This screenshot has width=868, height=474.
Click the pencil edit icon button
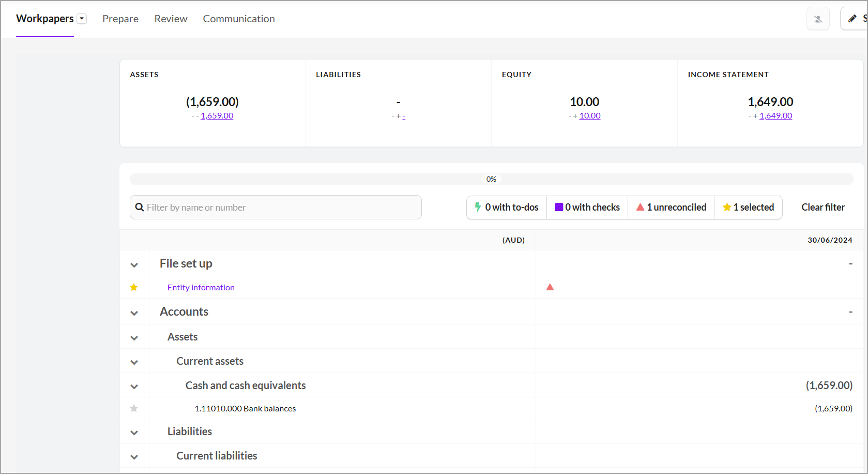tap(853, 19)
